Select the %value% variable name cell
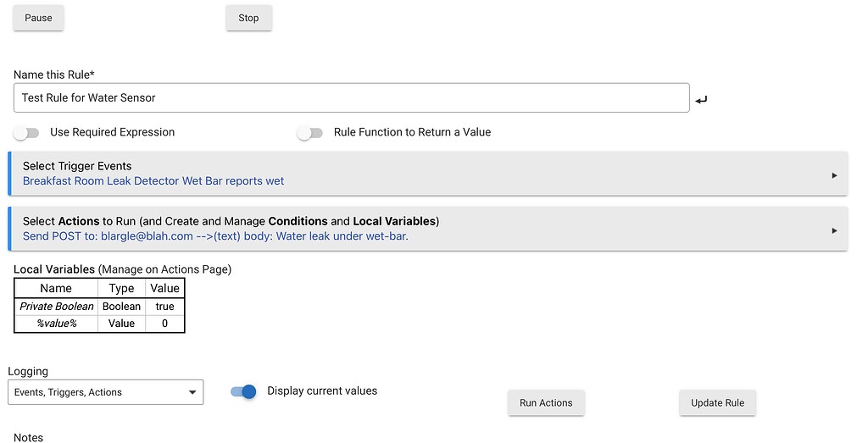 coord(57,324)
